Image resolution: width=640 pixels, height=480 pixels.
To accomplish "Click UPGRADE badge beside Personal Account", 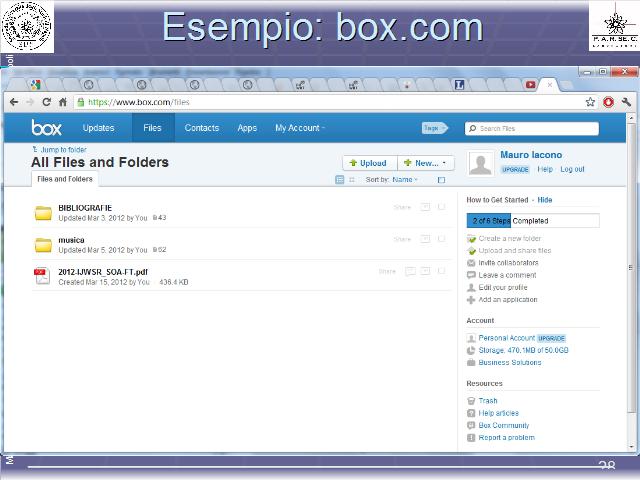I will click(551, 338).
